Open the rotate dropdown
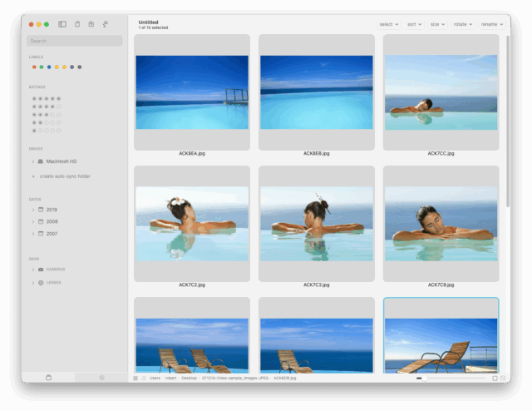The image size is (532, 411). click(462, 24)
